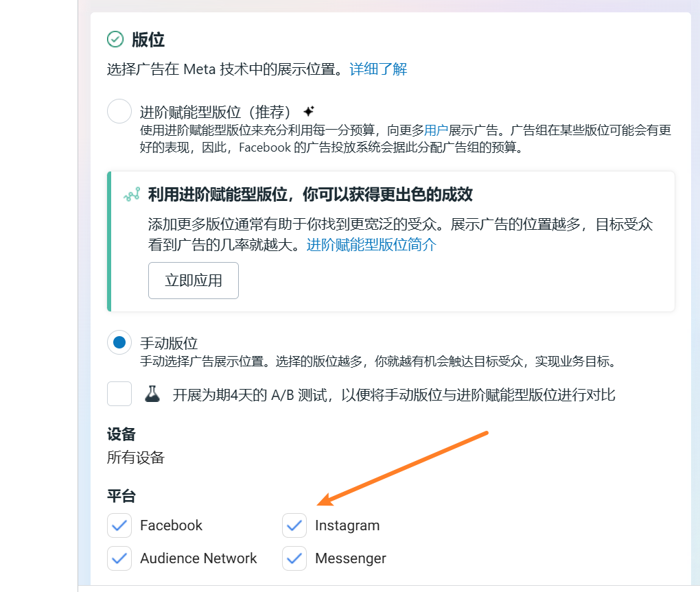Screen dimensions: 700x592
Task: Click the flask icon for A/B 测试
Action: tap(152, 394)
